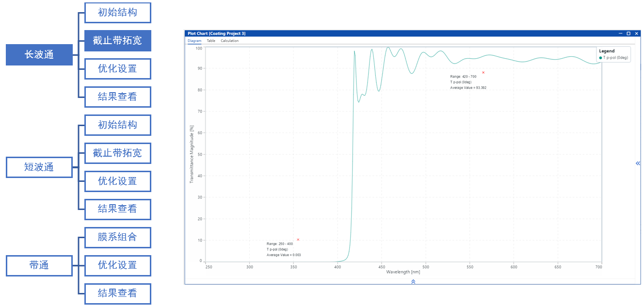This screenshot has width=644, height=308.
Task: Select the 膜系组合 box
Action: pyautogui.click(x=117, y=237)
